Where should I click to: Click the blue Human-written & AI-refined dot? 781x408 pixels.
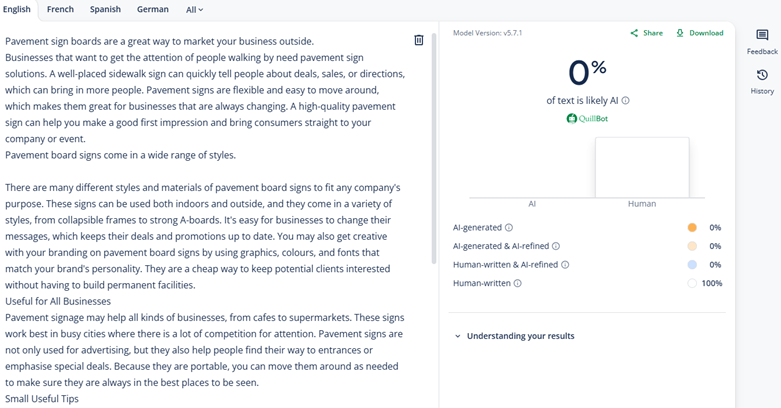692,265
